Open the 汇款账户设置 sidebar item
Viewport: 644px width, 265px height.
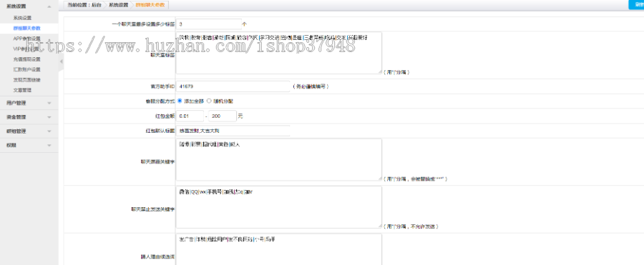pos(26,69)
